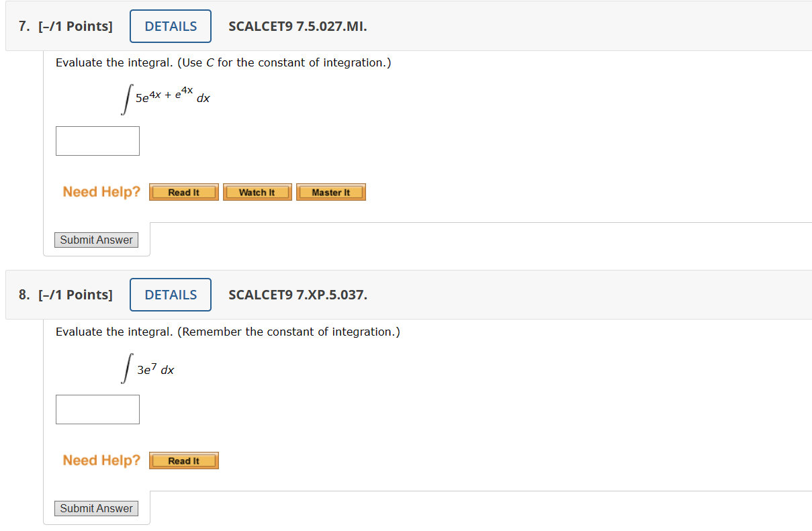The width and height of the screenshot is (812, 531).
Task: Click the answer field below 3e^7 integral
Action: [97, 409]
